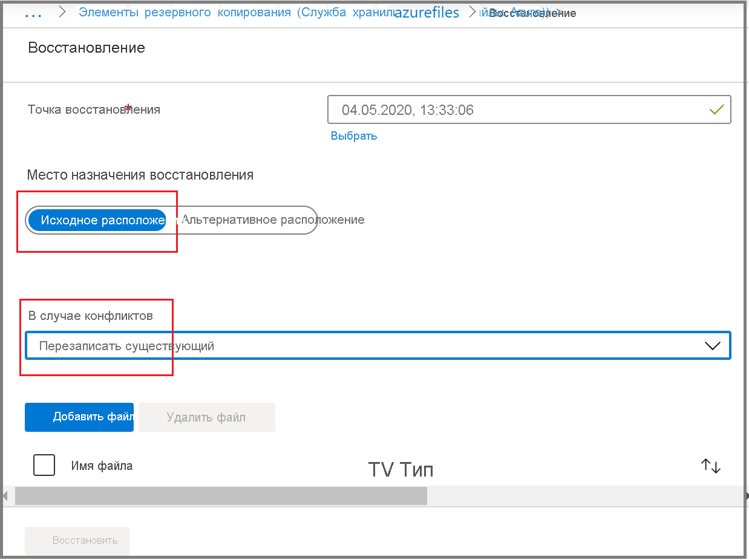Screen dimensions: 749x560
Task: Click the green checkmark validation icon
Action: pos(716,109)
